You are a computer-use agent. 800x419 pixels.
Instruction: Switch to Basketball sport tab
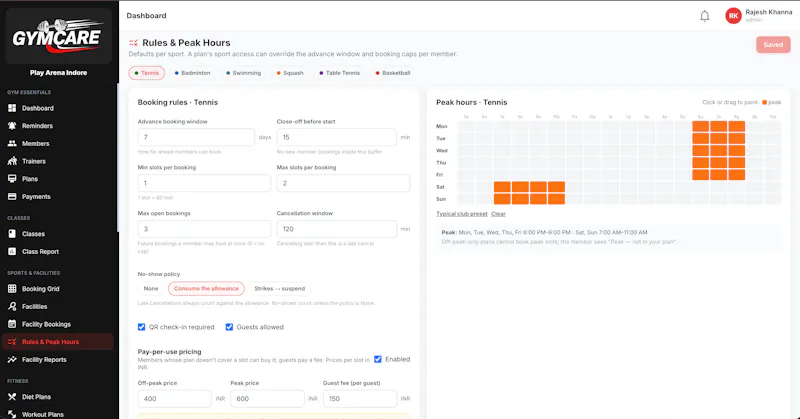tap(393, 73)
